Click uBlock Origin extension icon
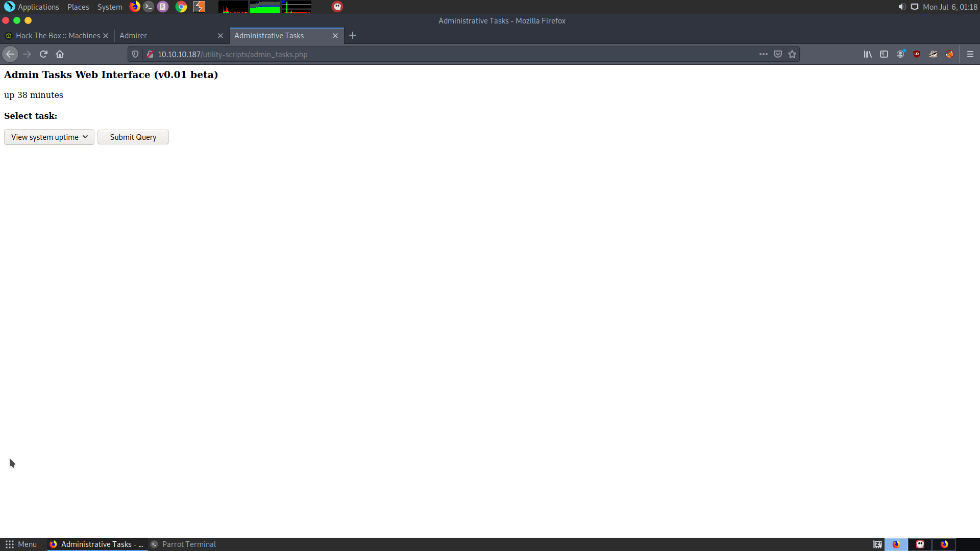Screen dimensions: 980x551 coord(917,54)
